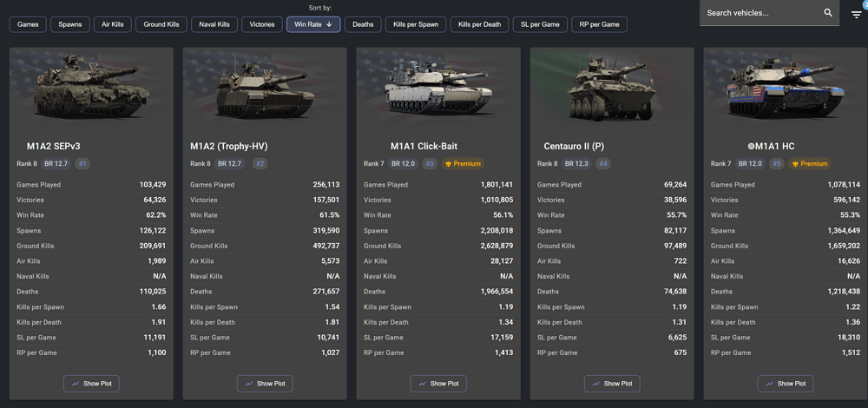Select the Ground Kills sort option

pyautogui.click(x=161, y=24)
